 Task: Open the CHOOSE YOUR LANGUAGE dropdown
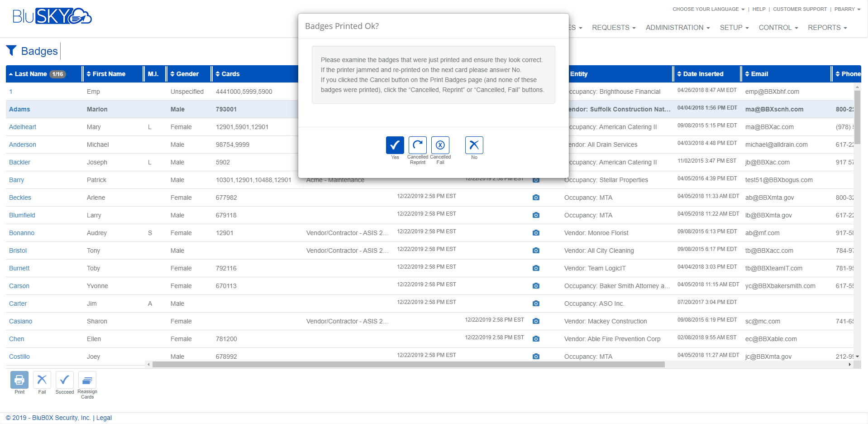pos(708,9)
